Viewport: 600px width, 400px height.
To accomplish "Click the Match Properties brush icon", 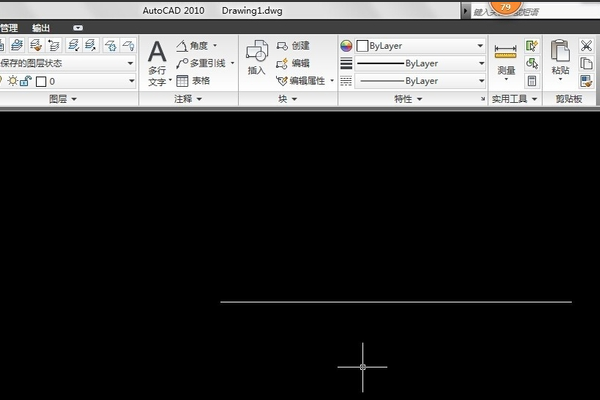I will [x=586, y=81].
